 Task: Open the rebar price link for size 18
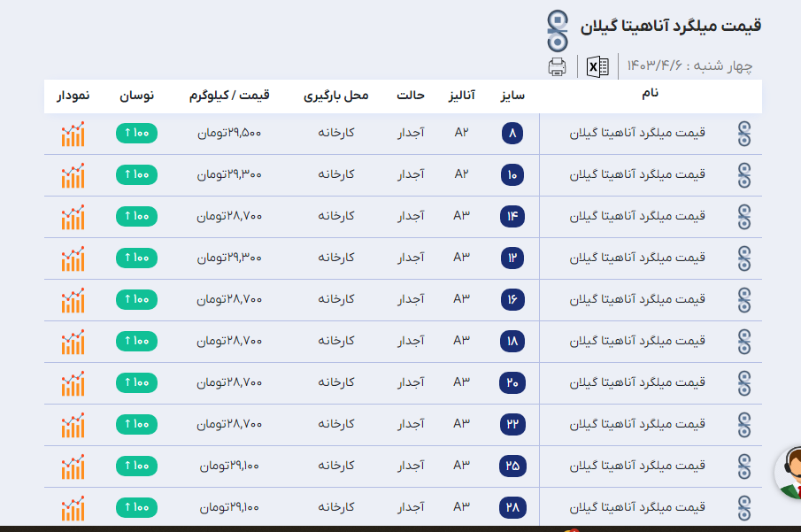[x=637, y=341]
